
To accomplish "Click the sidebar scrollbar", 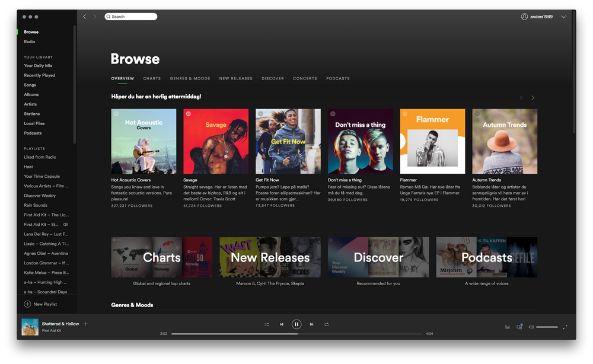I will click(x=75, y=84).
